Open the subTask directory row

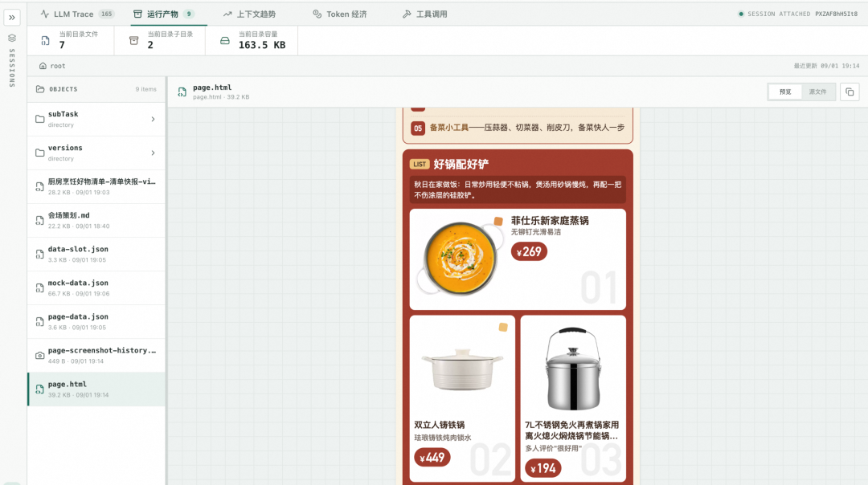[96, 119]
